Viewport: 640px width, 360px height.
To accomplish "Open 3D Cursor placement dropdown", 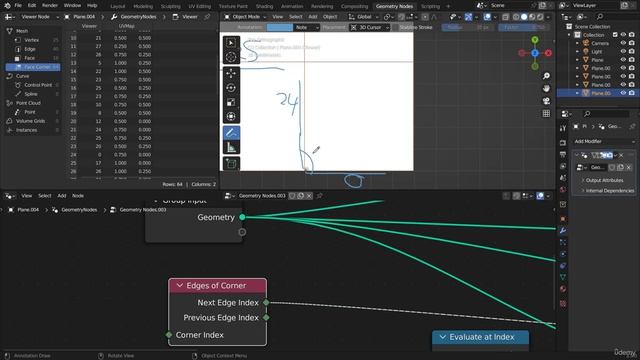I will pyautogui.click(x=369, y=27).
